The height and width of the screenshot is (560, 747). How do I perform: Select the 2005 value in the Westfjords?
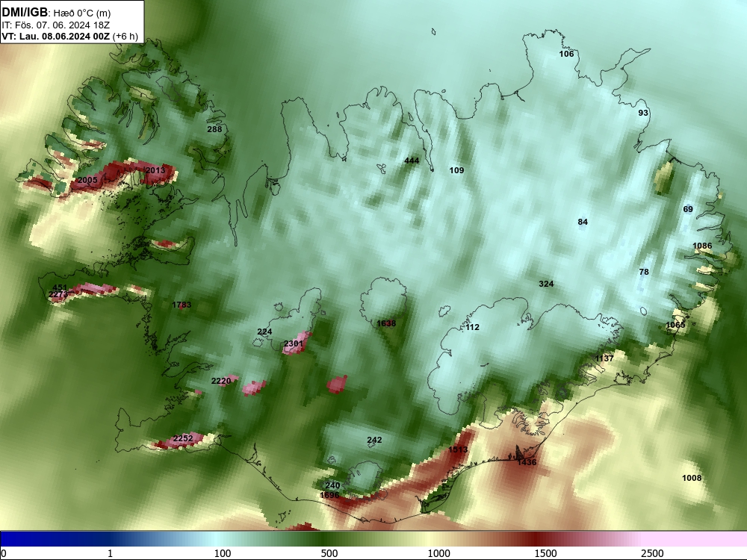tap(87, 180)
